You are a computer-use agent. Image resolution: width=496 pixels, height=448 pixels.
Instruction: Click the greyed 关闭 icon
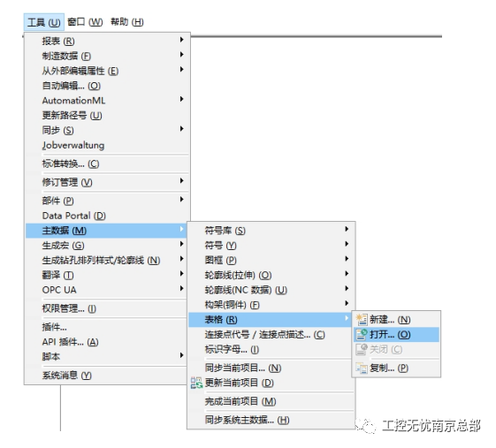[362, 349]
